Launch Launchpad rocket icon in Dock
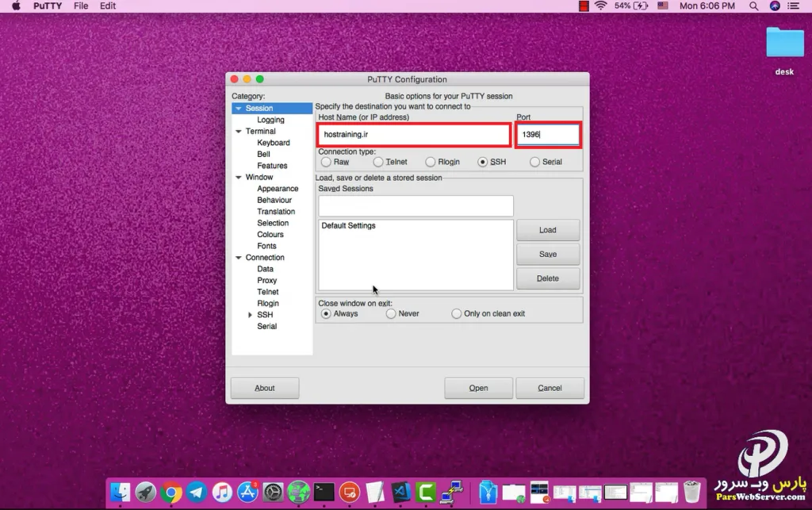The width and height of the screenshot is (812, 510). pos(146,492)
